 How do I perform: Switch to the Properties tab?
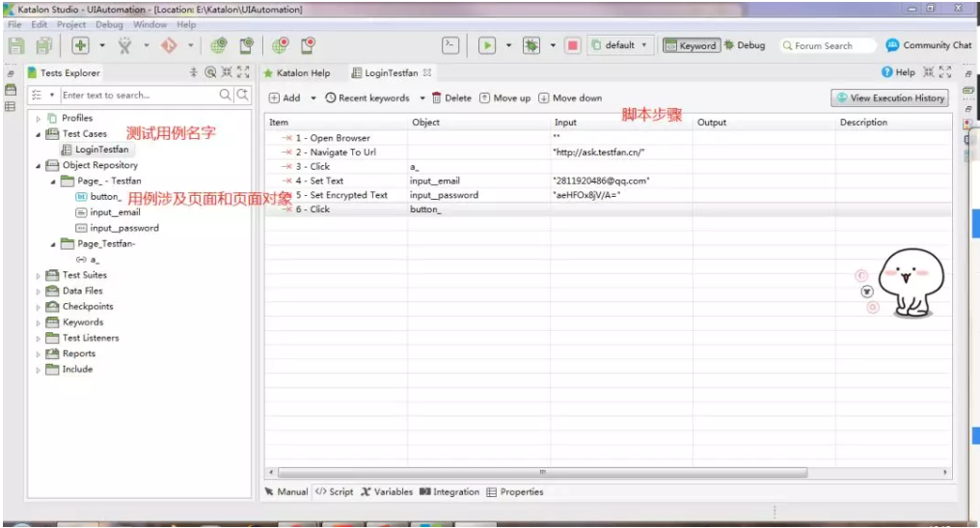click(x=515, y=491)
